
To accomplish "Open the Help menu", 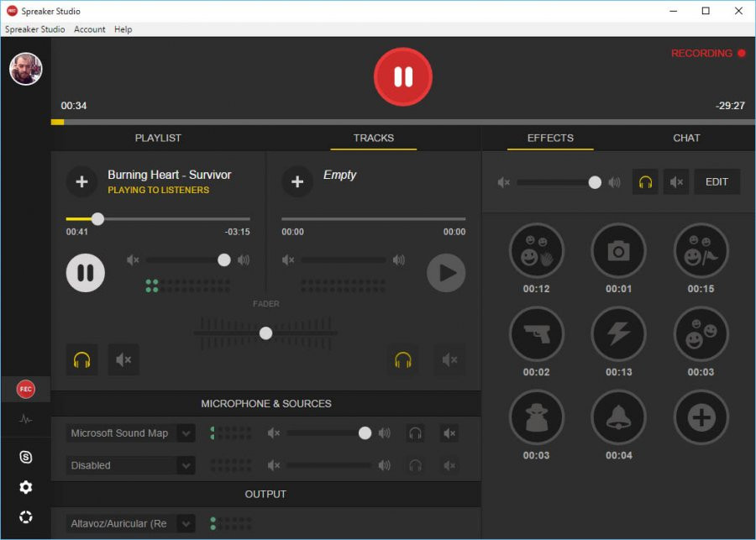I will click(123, 29).
